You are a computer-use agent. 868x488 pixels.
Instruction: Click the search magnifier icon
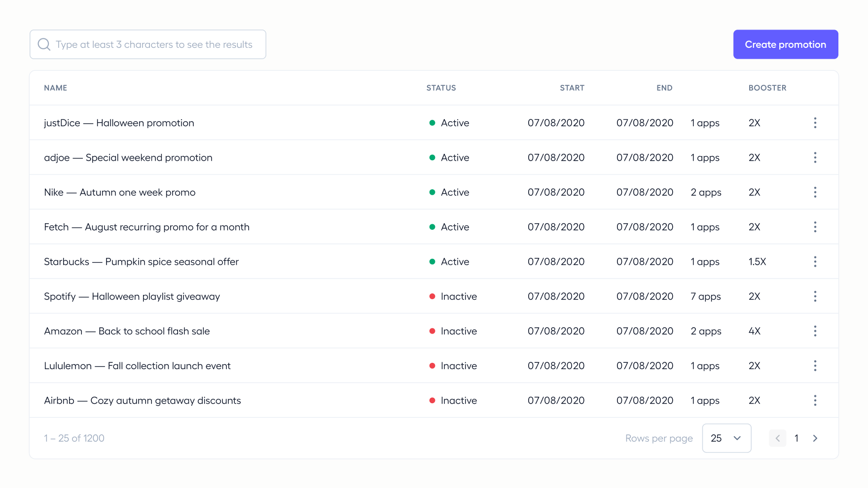[x=44, y=44]
